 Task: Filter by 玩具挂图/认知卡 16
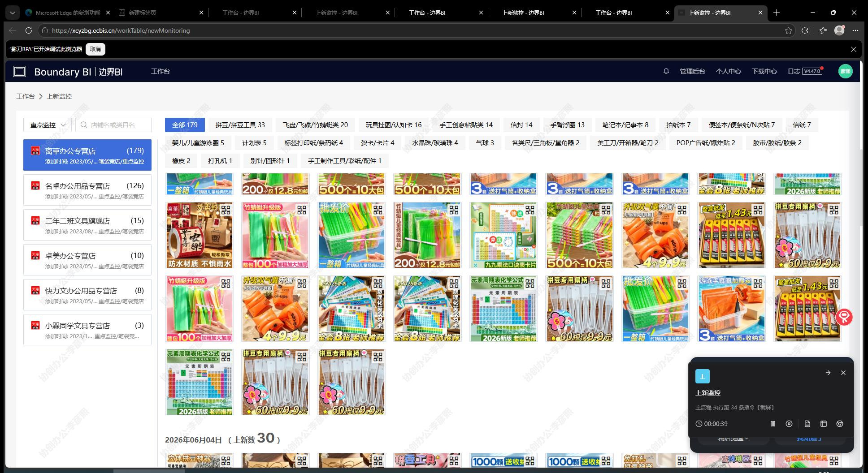pos(394,125)
